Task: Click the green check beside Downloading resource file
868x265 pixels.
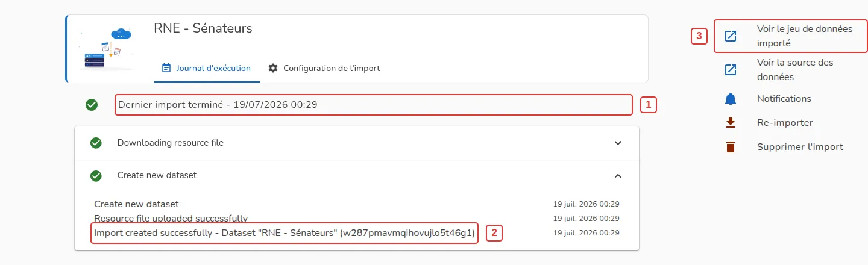Action: pyautogui.click(x=96, y=143)
